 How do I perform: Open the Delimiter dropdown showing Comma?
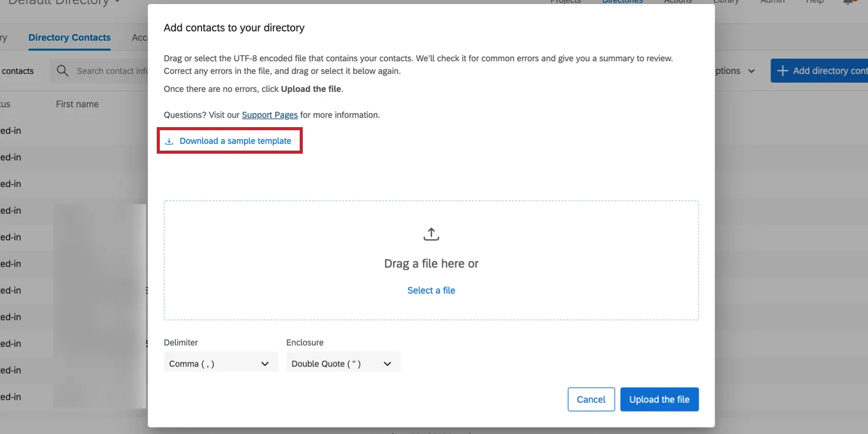(x=220, y=364)
